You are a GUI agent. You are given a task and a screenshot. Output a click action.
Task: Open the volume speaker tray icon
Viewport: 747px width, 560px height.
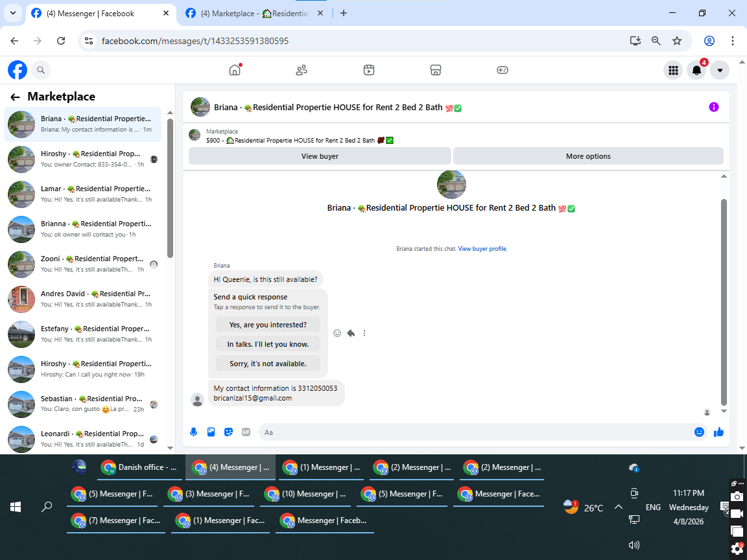point(634,545)
